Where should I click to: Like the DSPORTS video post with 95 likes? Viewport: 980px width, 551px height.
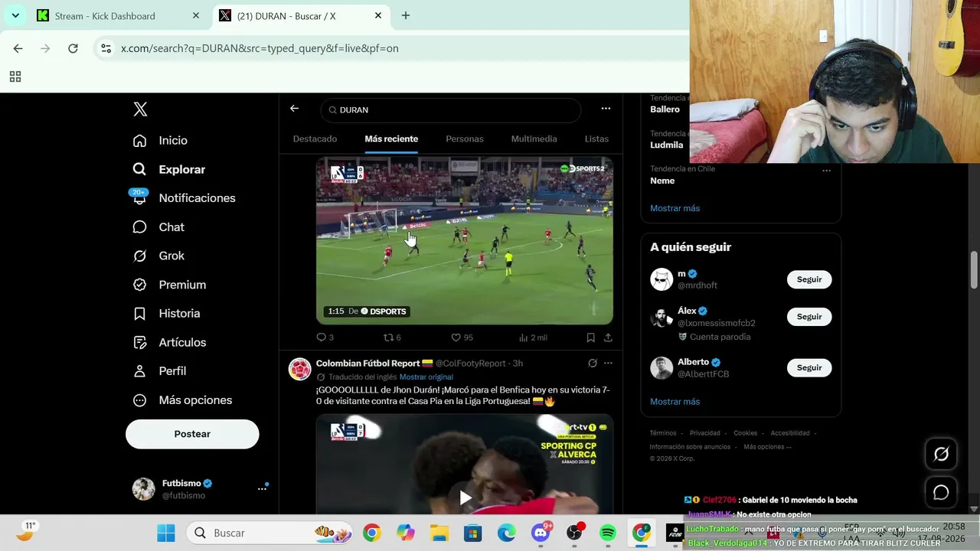(x=462, y=337)
